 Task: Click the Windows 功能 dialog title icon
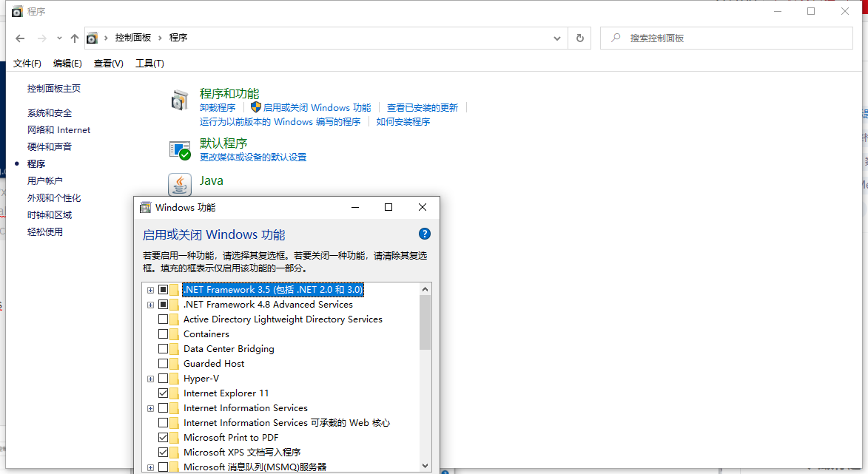146,207
